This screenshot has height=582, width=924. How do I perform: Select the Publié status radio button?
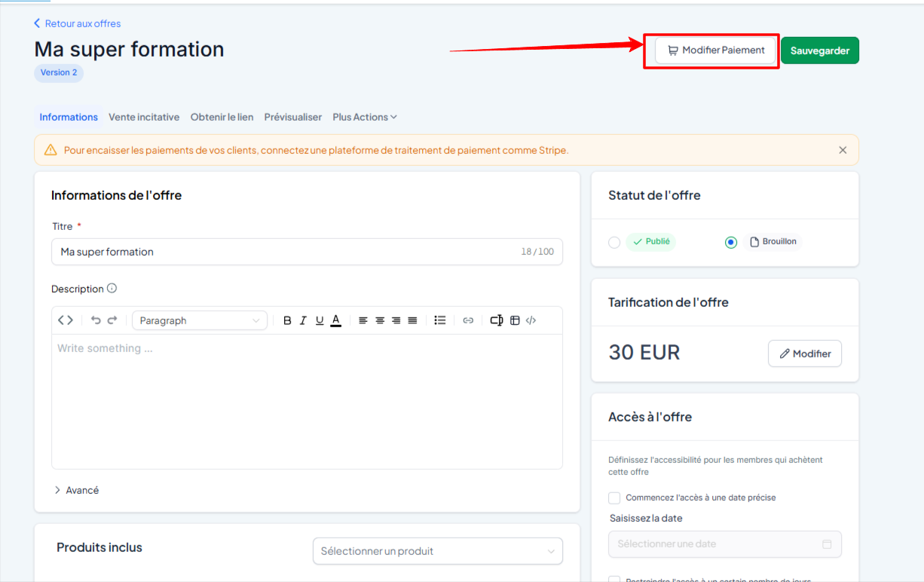coord(614,242)
